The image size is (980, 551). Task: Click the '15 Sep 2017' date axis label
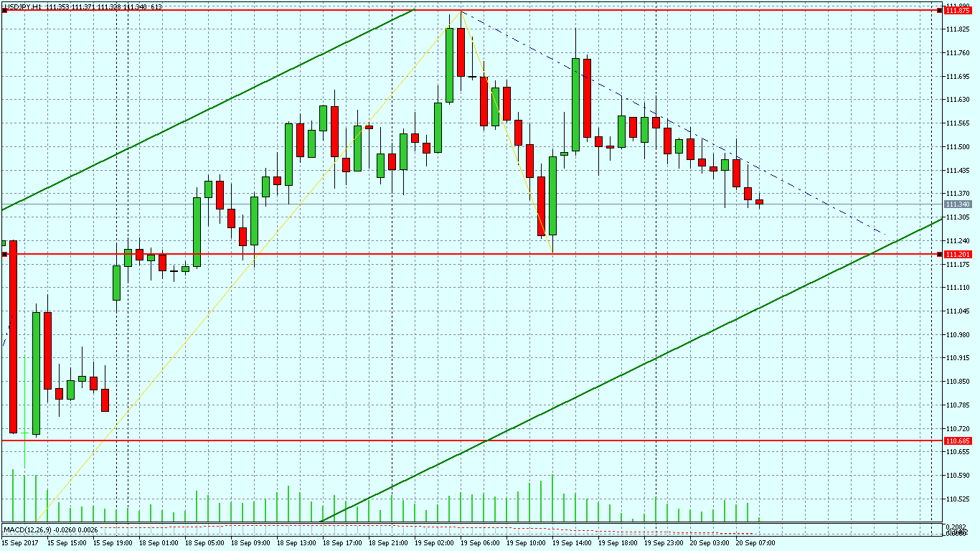21,543
